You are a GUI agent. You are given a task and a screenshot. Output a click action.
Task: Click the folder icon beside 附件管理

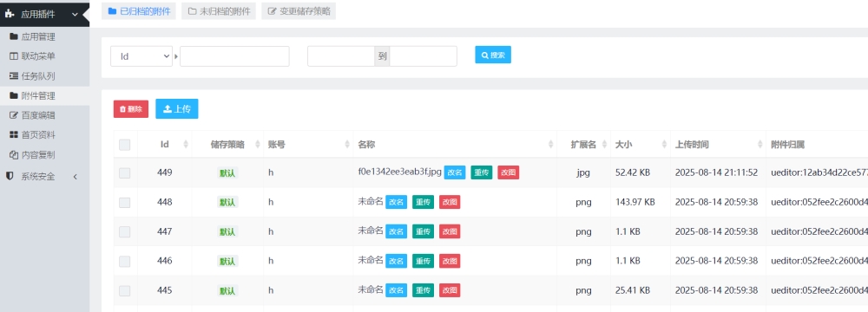click(14, 95)
